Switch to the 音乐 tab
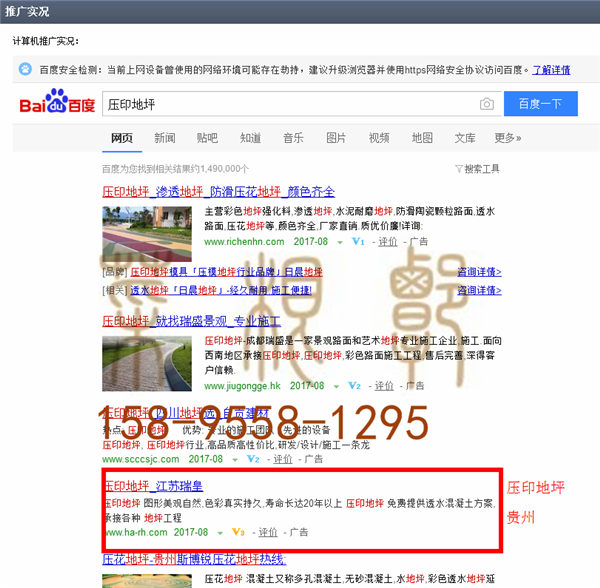The width and height of the screenshot is (600, 588). [x=293, y=138]
